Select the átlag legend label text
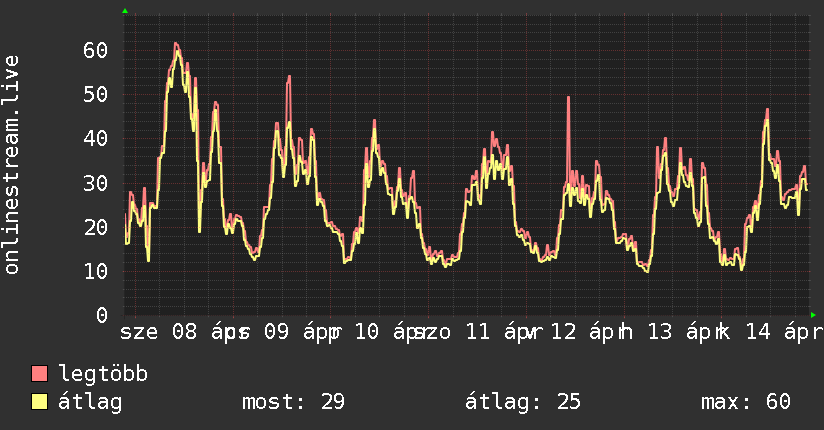The height and width of the screenshot is (430, 824). click(91, 402)
